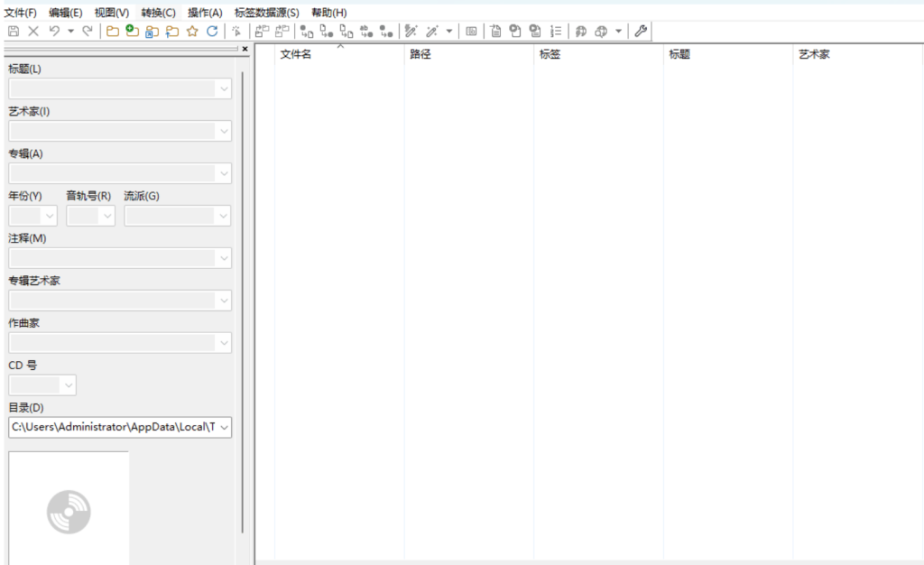Viewport: 924px width, 565px height.
Task: Open the Undo history dropdown arrow
Action: tap(70, 32)
